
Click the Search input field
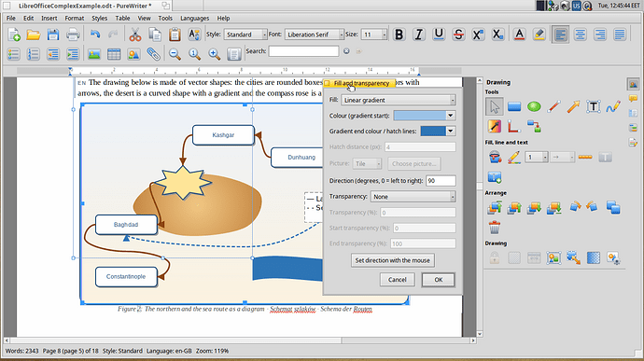[303, 51]
